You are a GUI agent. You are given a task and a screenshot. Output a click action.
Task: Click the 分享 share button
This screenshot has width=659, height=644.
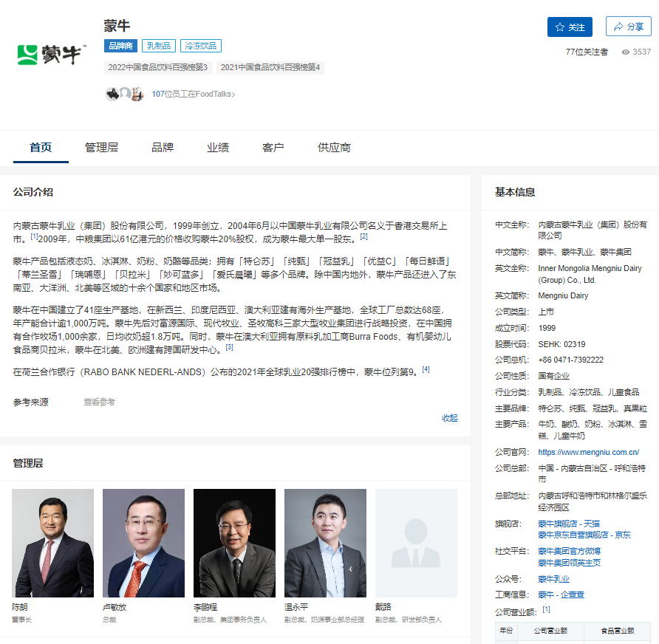point(628,27)
